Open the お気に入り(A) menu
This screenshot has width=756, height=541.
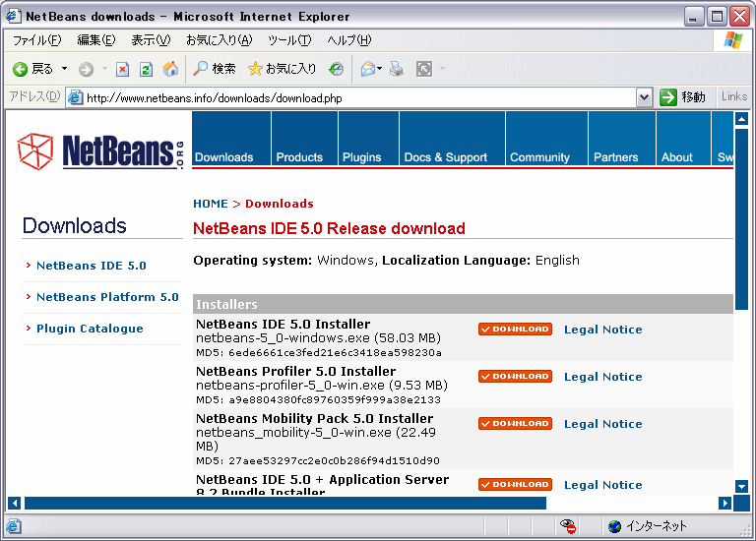220,40
